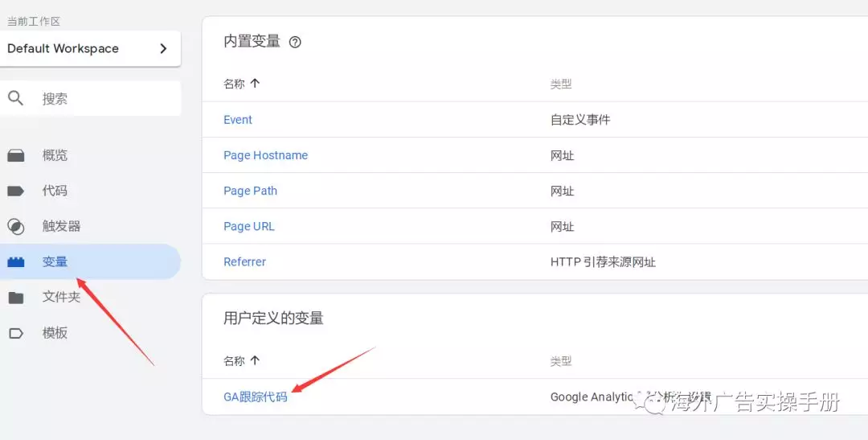Open the Event built-in variable
The height and width of the screenshot is (440, 868).
[x=238, y=120]
